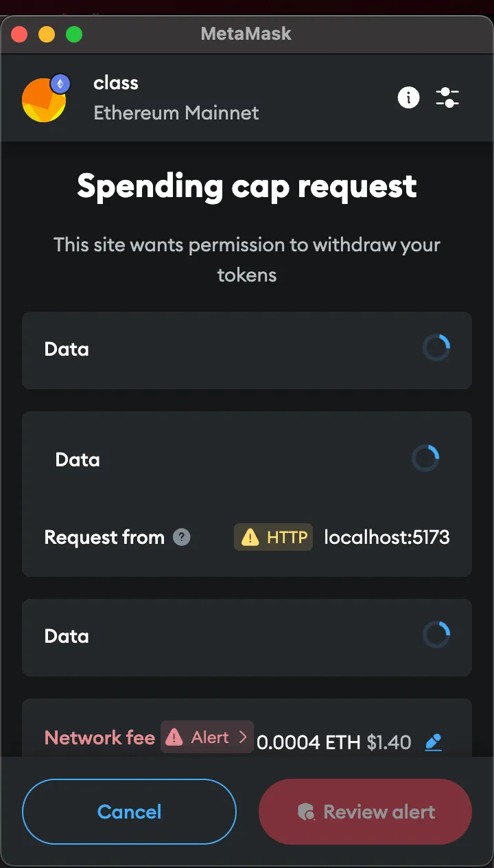This screenshot has width=494, height=868.
Task: Click the loading spinner in first Data row
Action: tap(436, 349)
